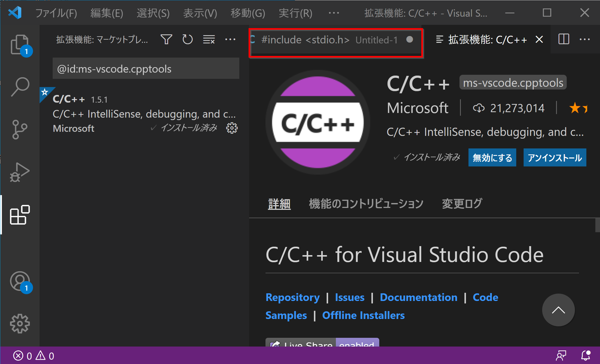Viewport: 600px width, 364px height.
Task: Refresh the extensions list
Action: pyautogui.click(x=187, y=39)
